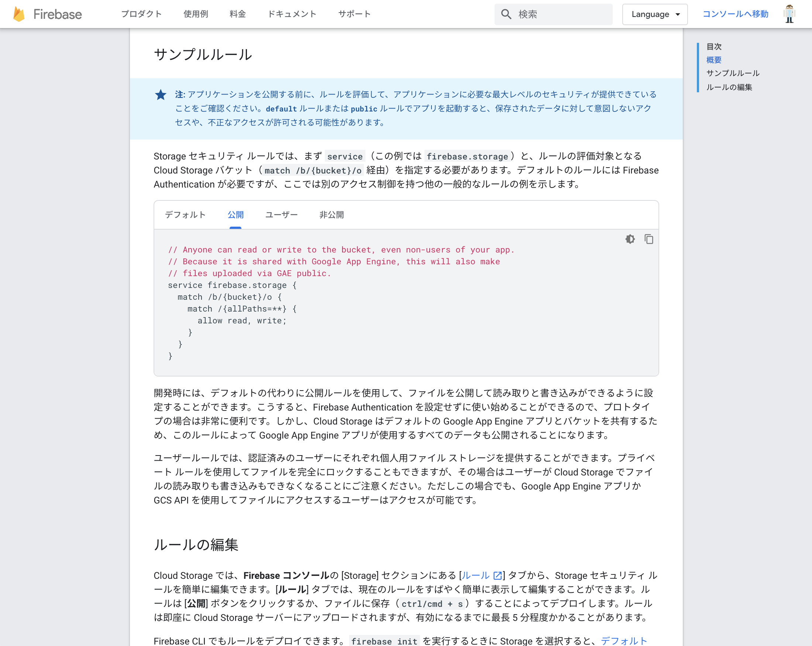Click the '// files uploaded via GAE public.' comment
This screenshot has height=646, width=812.
click(x=250, y=274)
